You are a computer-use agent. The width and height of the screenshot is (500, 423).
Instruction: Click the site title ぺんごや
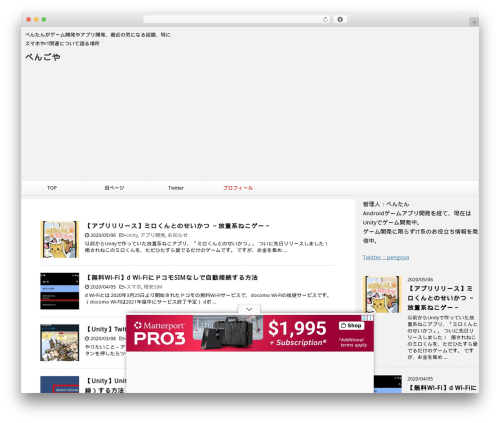(43, 57)
